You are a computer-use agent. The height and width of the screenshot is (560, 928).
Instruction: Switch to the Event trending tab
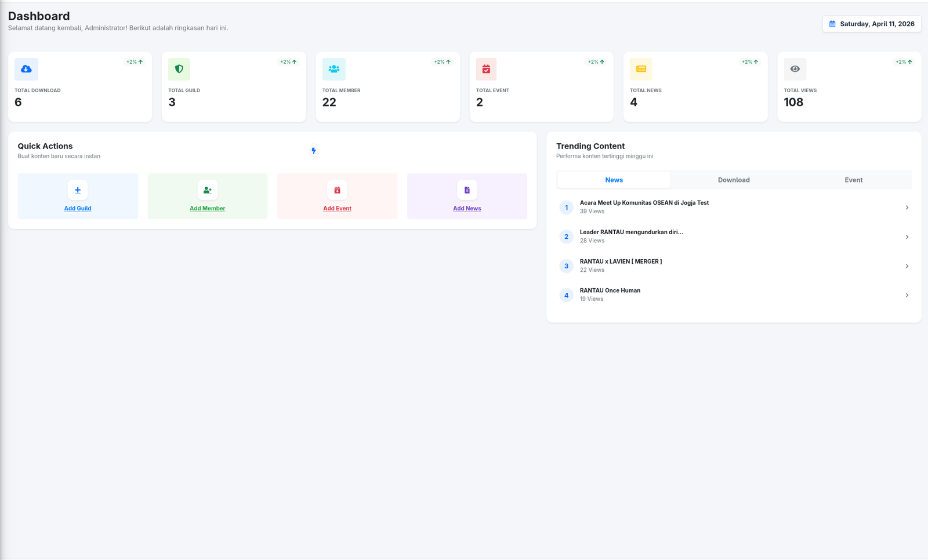(853, 180)
